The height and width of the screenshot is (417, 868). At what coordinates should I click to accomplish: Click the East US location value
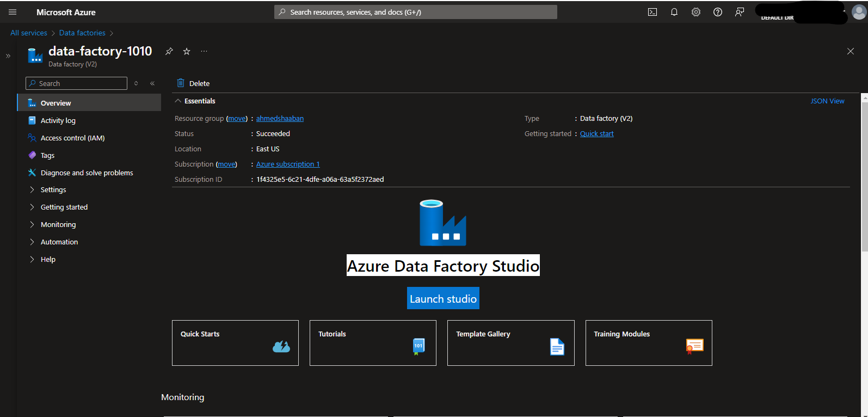point(268,149)
